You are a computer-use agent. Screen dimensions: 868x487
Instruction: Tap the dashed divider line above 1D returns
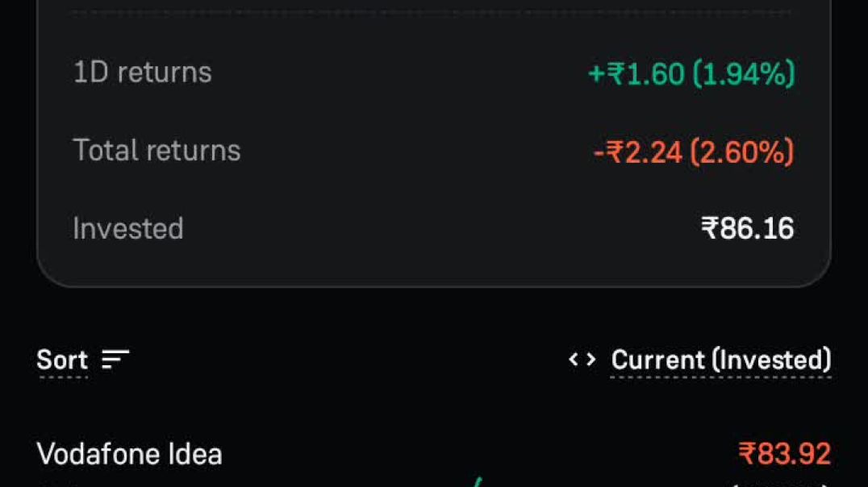432,11
